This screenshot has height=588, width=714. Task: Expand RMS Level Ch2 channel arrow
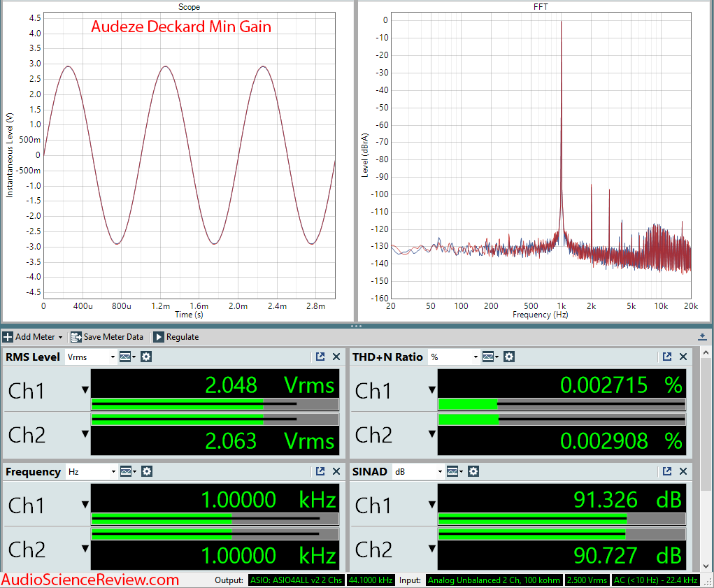pos(85,434)
